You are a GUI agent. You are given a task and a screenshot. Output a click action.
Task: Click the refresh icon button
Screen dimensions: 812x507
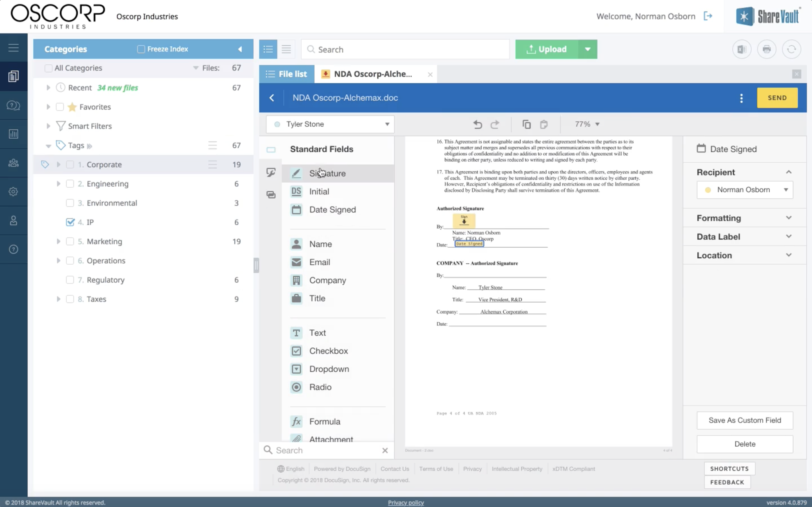pos(791,49)
